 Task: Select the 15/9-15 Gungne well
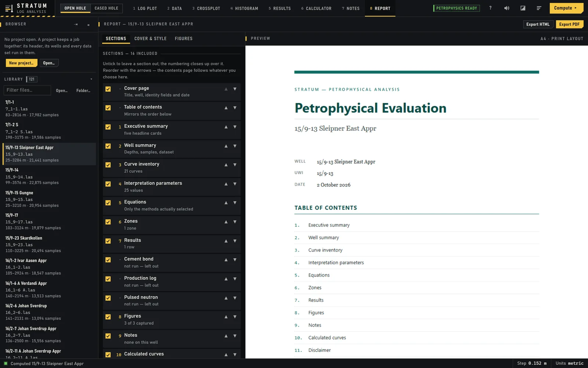coord(49,199)
